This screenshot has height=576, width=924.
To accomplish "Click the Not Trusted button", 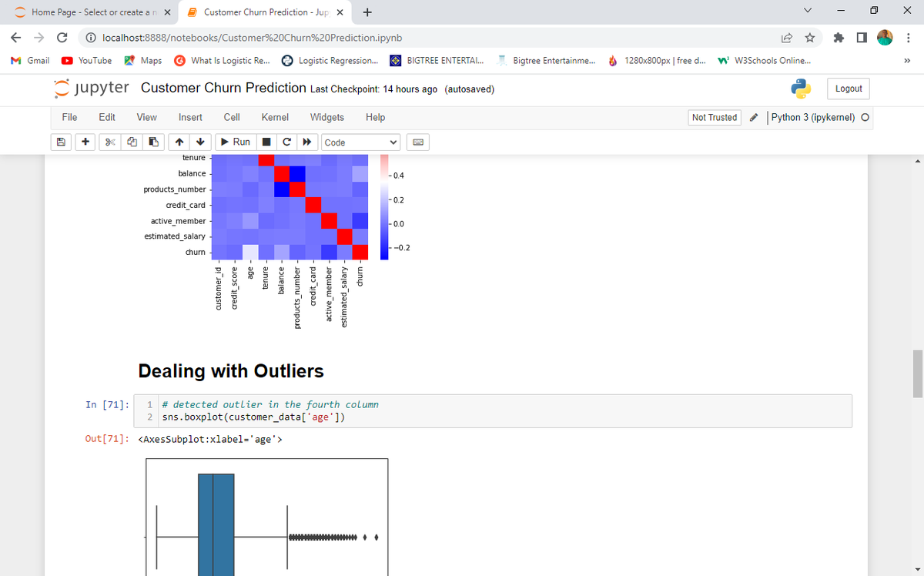I will [x=715, y=117].
